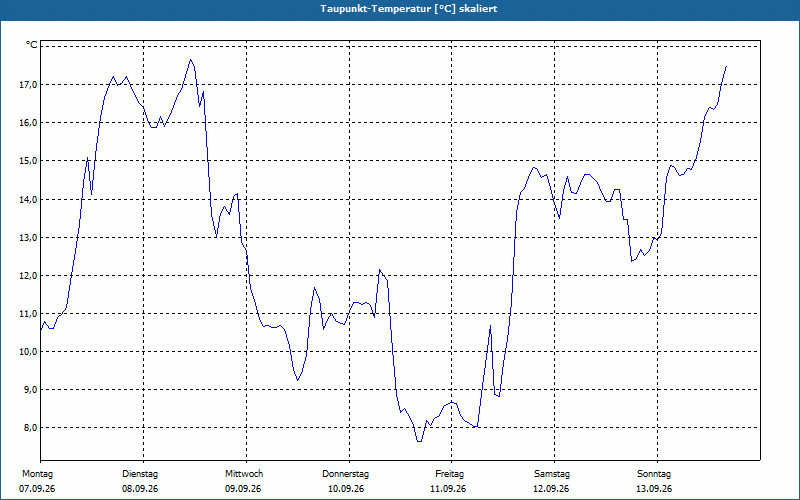Screen dimensions: 800x500
Task: Click the date 13.09.26
Action: (x=654, y=489)
